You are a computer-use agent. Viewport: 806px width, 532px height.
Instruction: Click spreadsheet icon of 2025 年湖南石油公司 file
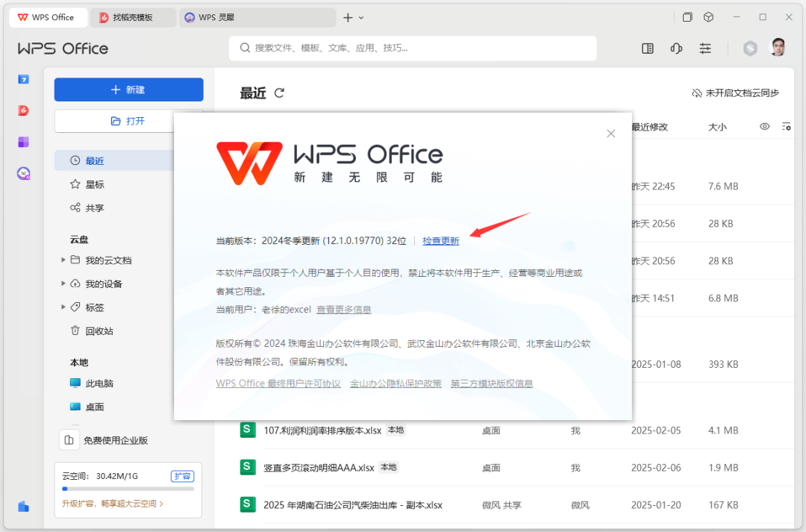click(x=248, y=504)
